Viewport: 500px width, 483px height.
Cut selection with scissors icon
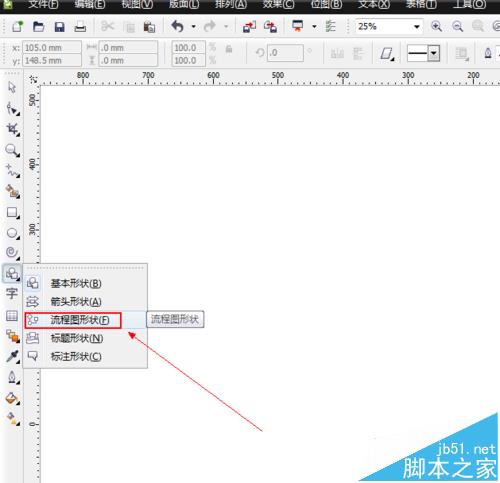click(107, 27)
